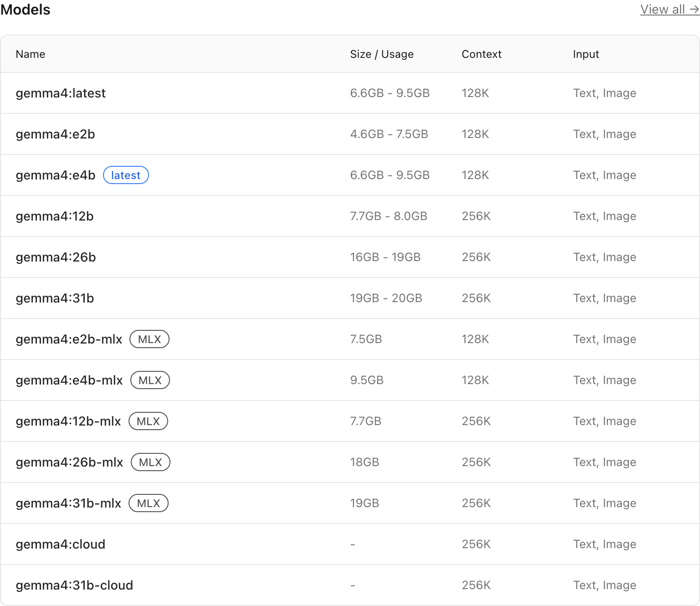The image size is (700, 606).
Task: Open the gemma4:26b-mlx model
Action: (x=69, y=462)
